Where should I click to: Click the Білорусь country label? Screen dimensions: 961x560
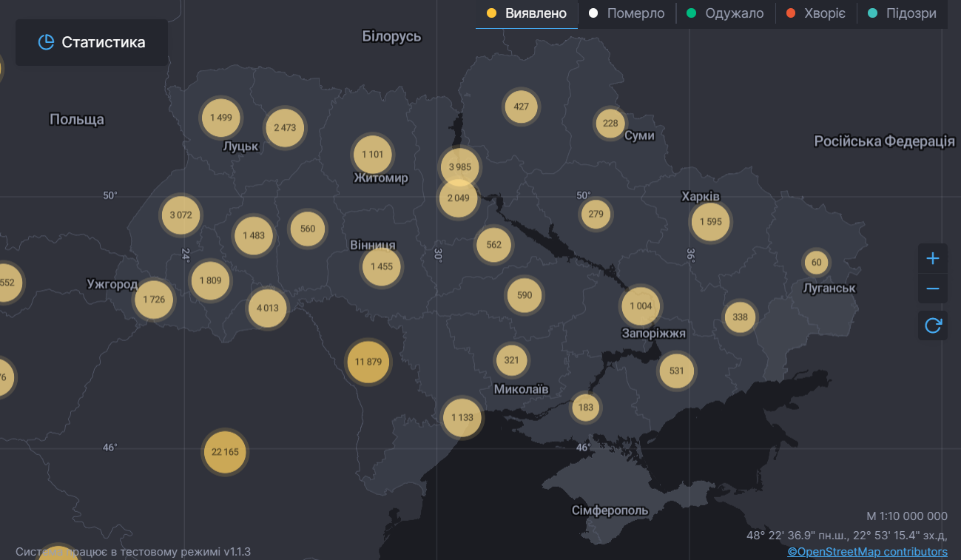coord(392,36)
